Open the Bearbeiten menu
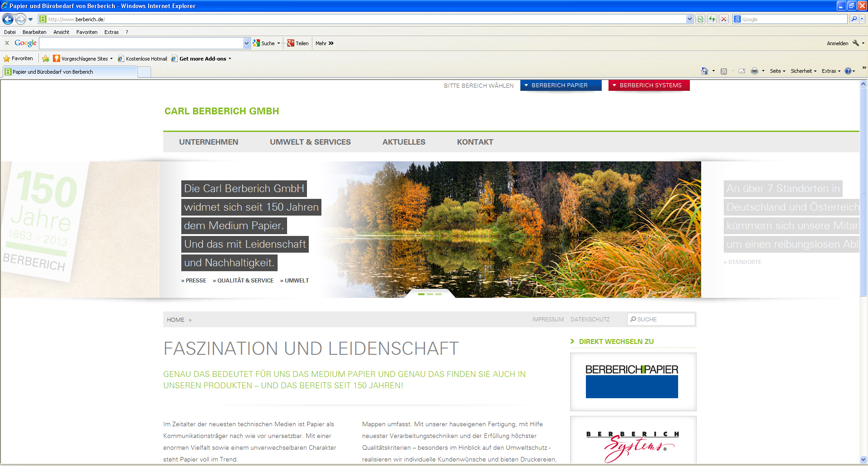868x466 pixels. point(34,32)
